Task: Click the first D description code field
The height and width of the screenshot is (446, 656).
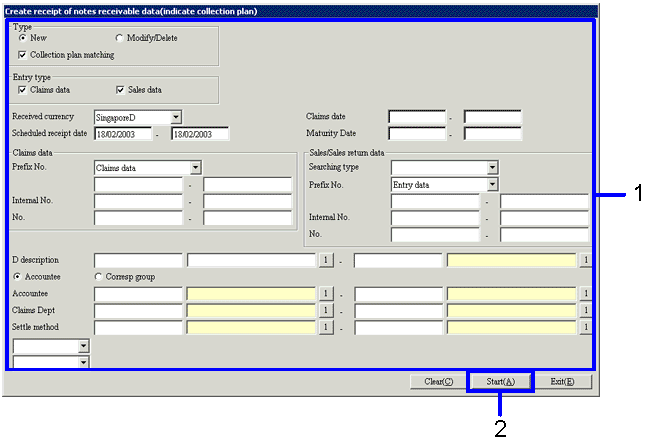Action: [138, 260]
